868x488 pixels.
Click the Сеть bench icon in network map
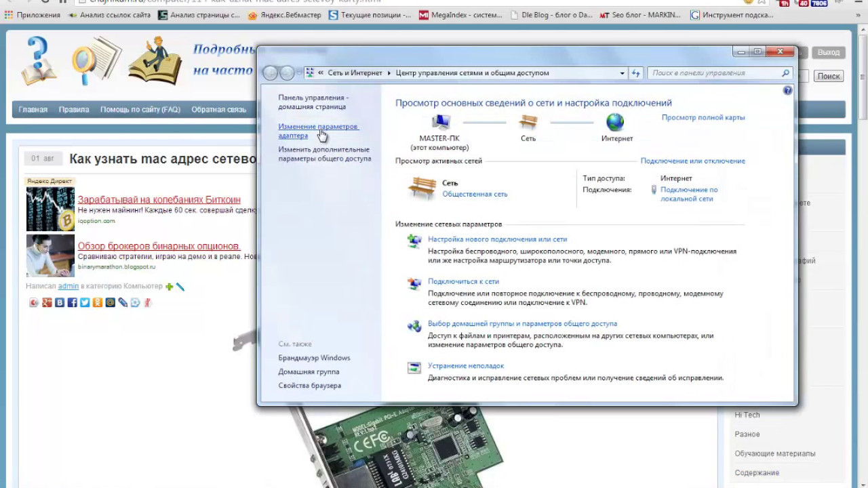pos(528,122)
